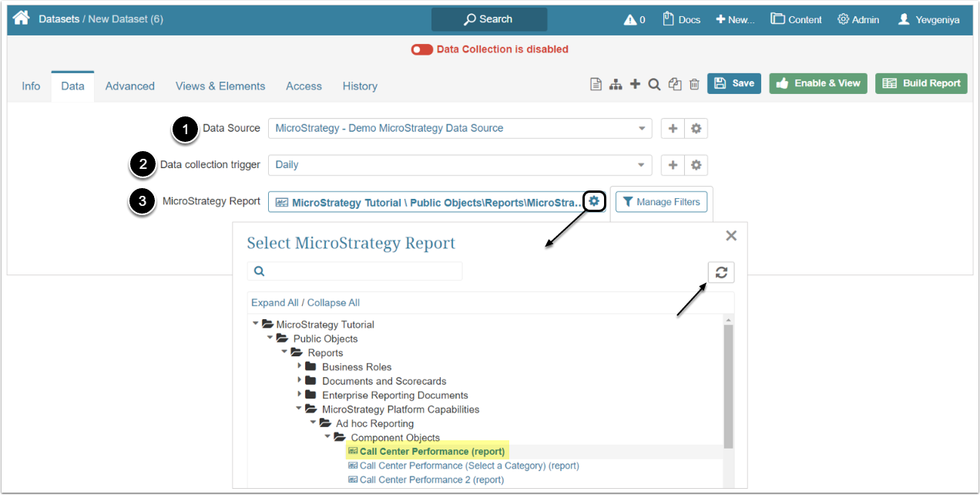Close the Select MicroStrategy Report popup
The width and height of the screenshot is (980, 495).
click(731, 236)
